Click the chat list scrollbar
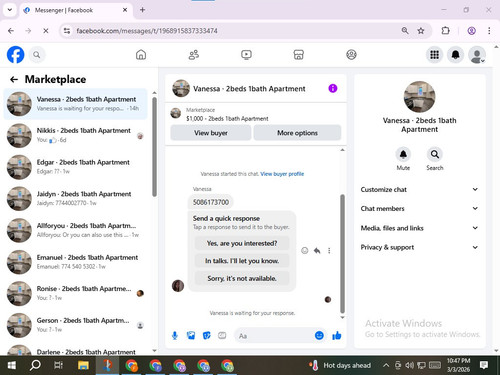Screen dimensions: 500x375 [154, 147]
